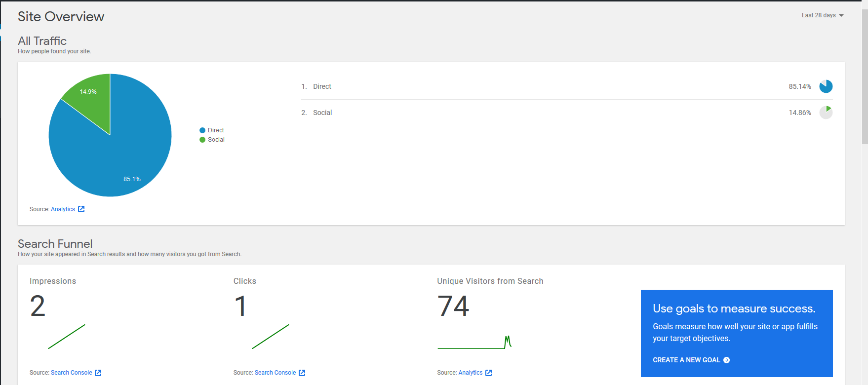Click the dropdown arrow beside Last 28 days
Screen dimensions: 868x385
[x=841, y=16]
